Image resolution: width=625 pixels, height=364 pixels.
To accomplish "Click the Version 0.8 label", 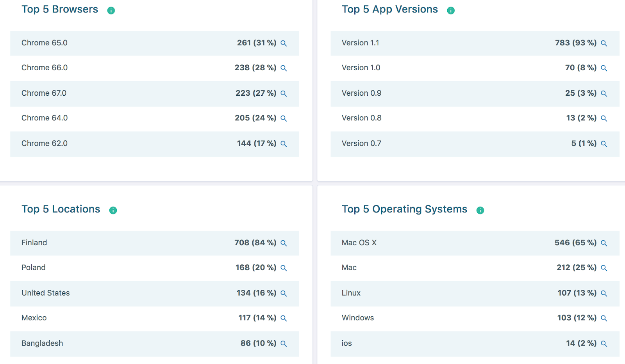I will [362, 118].
